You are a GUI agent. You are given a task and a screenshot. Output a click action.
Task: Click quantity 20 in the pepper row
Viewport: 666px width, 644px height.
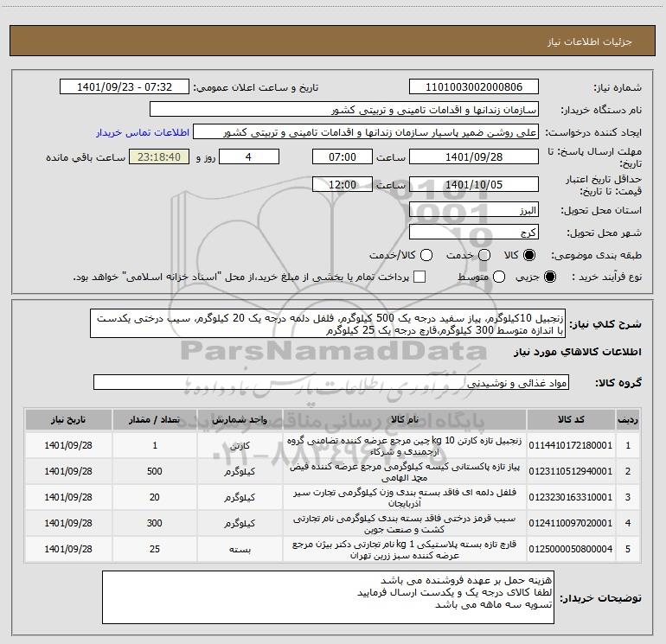pyautogui.click(x=155, y=497)
